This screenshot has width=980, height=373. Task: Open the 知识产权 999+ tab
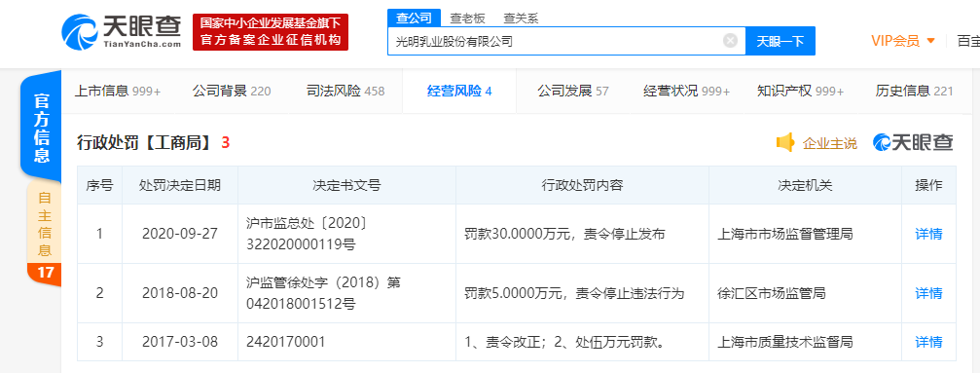[x=801, y=92]
